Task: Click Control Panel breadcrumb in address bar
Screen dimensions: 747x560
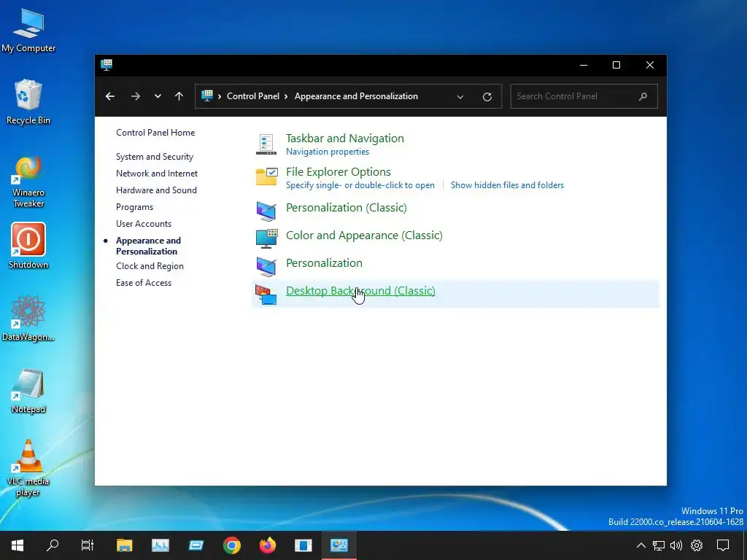Action: (x=253, y=96)
